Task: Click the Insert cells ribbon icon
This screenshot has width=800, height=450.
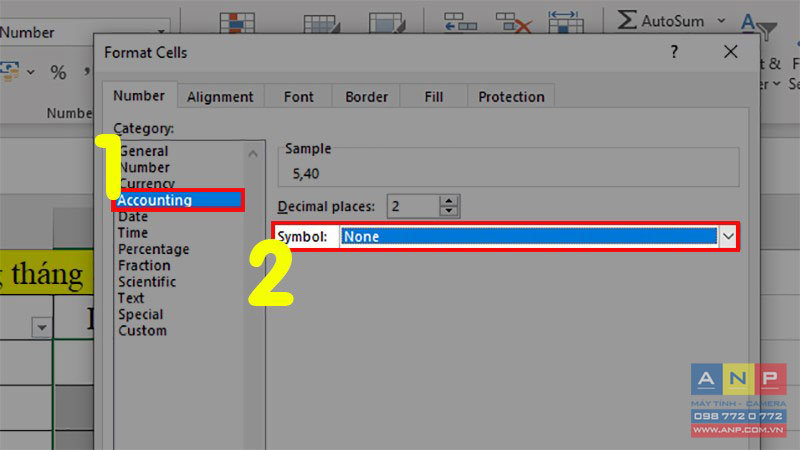Action: (x=460, y=22)
